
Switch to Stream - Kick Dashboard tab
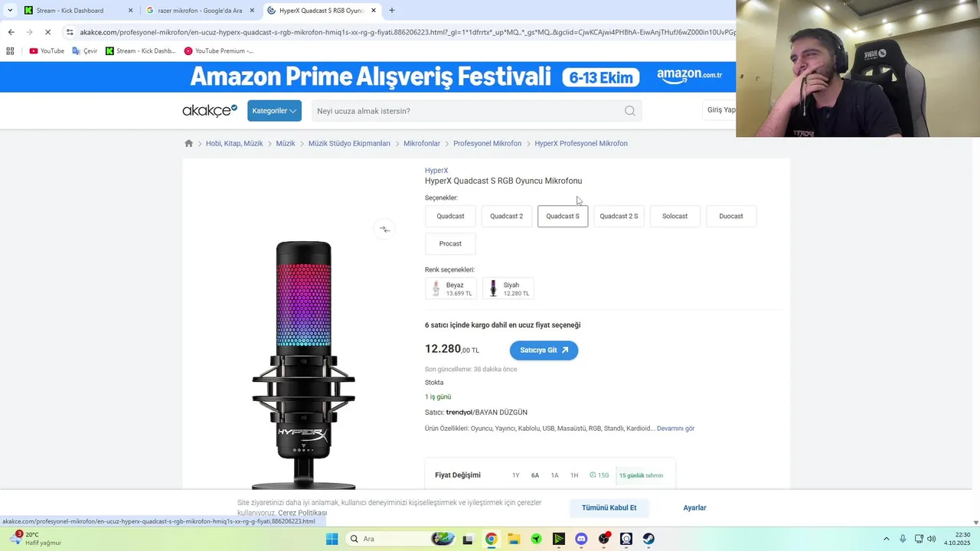coord(79,11)
